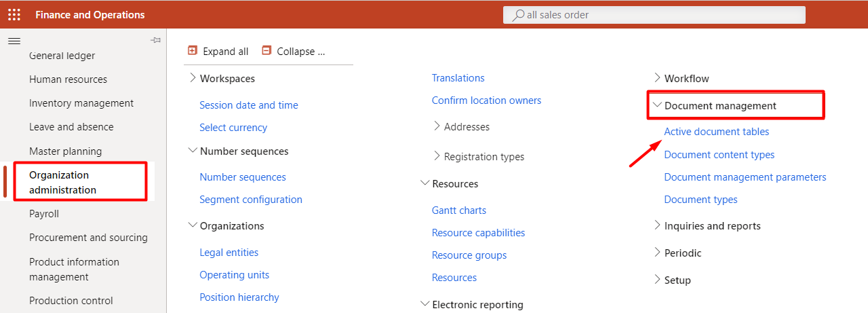
Task: Open the app launcher waffle icon
Action: tap(14, 14)
